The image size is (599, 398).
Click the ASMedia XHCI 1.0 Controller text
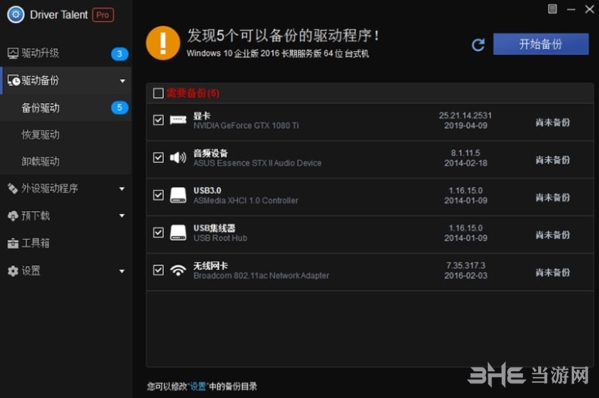pos(246,201)
